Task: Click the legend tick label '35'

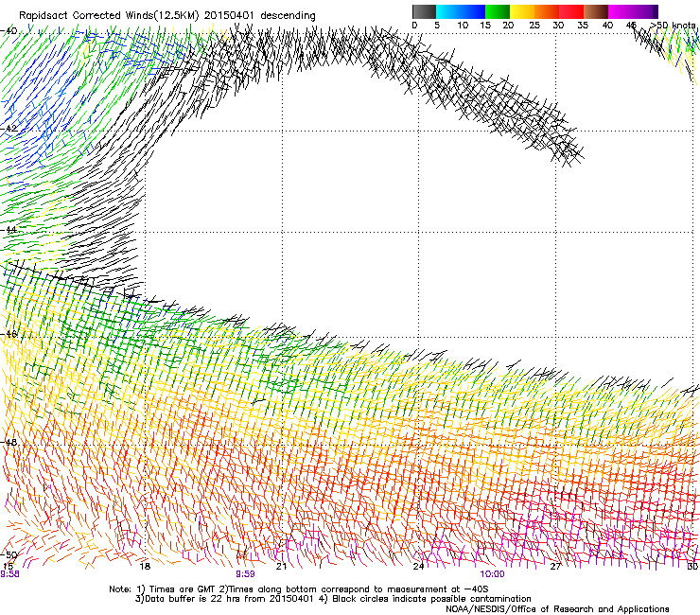Action: 583,26
